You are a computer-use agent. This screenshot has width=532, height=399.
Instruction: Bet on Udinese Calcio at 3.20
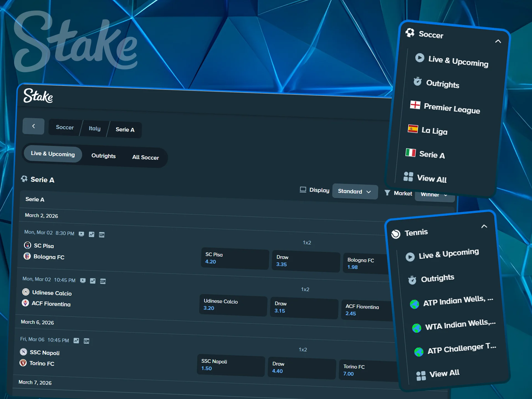click(233, 305)
